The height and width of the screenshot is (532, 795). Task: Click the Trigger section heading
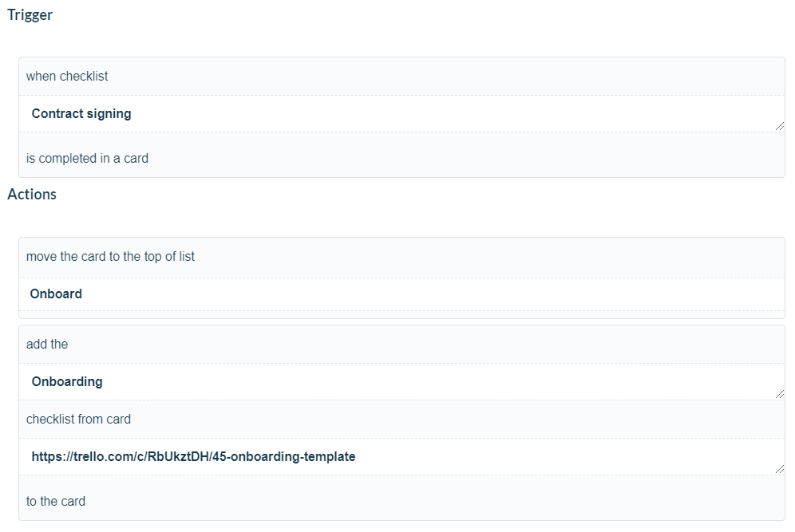click(x=30, y=14)
